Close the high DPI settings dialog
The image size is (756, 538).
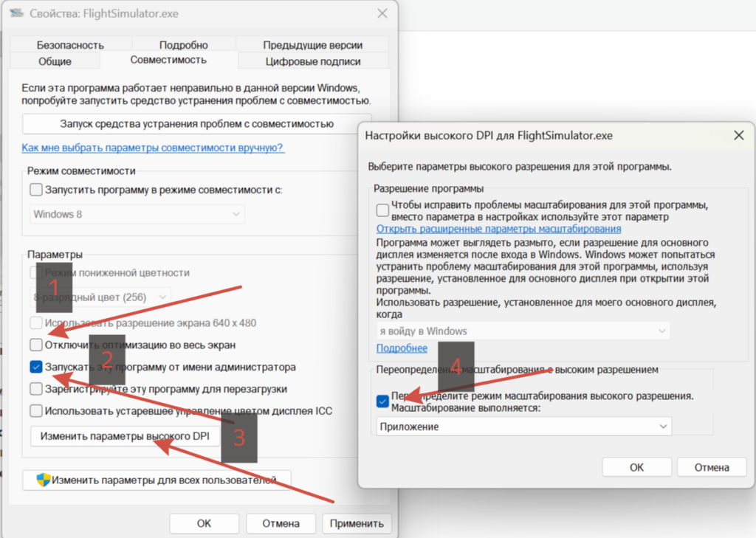pos(738,136)
